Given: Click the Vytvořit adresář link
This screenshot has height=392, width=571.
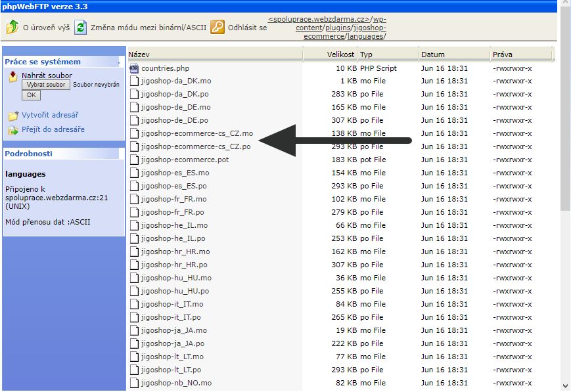Looking at the screenshot, I should point(50,115).
